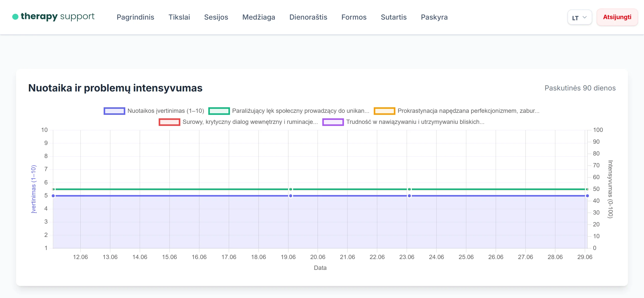Expand the LT language dropdown
The image size is (644, 298).
pyautogui.click(x=580, y=17)
